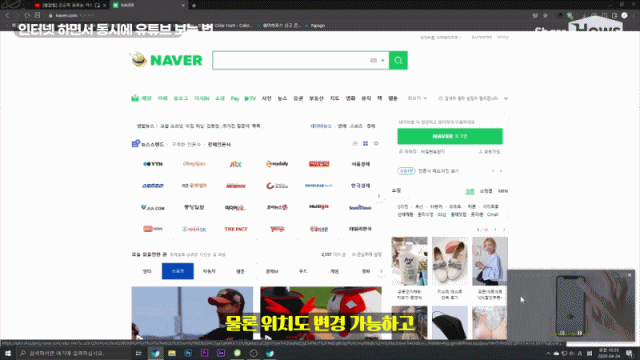The height and width of the screenshot is (360, 640).
Task: Show next page of press logos
Action: click(379, 196)
